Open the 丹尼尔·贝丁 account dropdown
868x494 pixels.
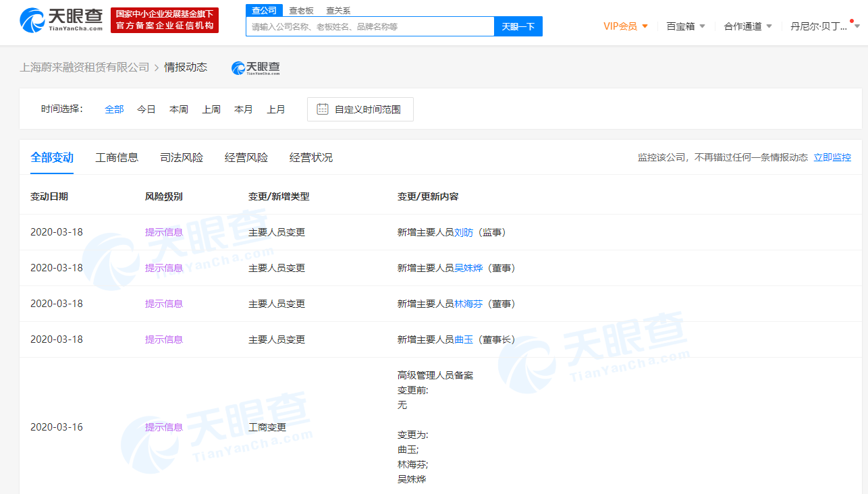(x=820, y=26)
